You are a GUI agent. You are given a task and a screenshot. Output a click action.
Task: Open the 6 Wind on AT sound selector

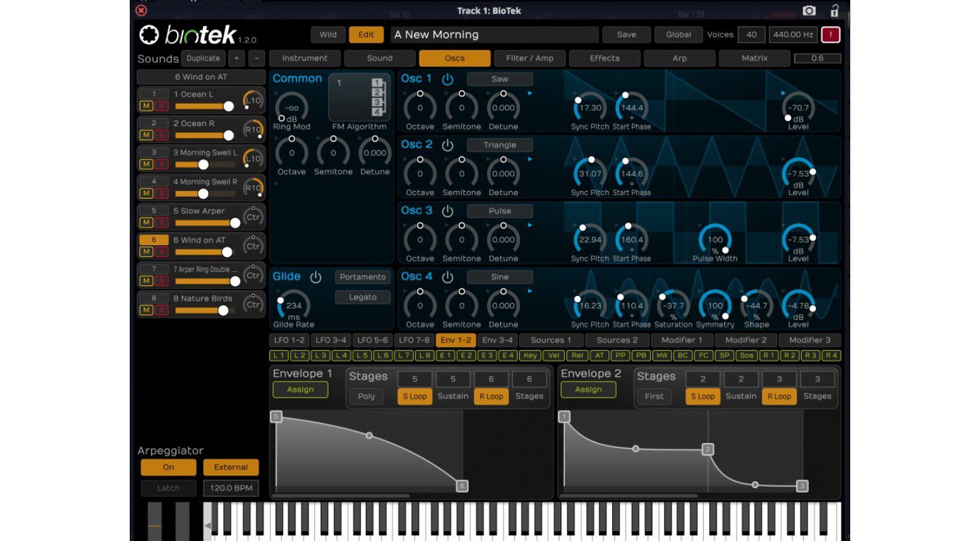pyautogui.click(x=201, y=77)
